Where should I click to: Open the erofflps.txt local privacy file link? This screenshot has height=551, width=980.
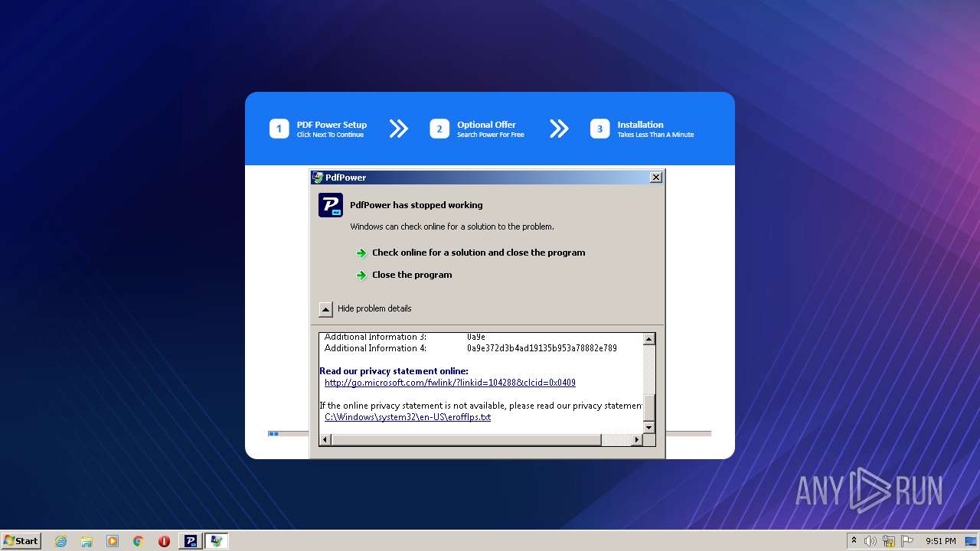pyautogui.click(x=407, y=417)
